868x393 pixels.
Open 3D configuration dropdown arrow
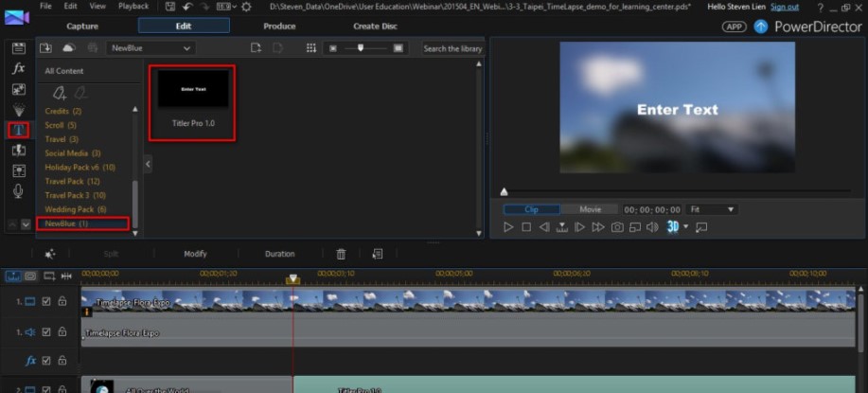pos(686,227)
